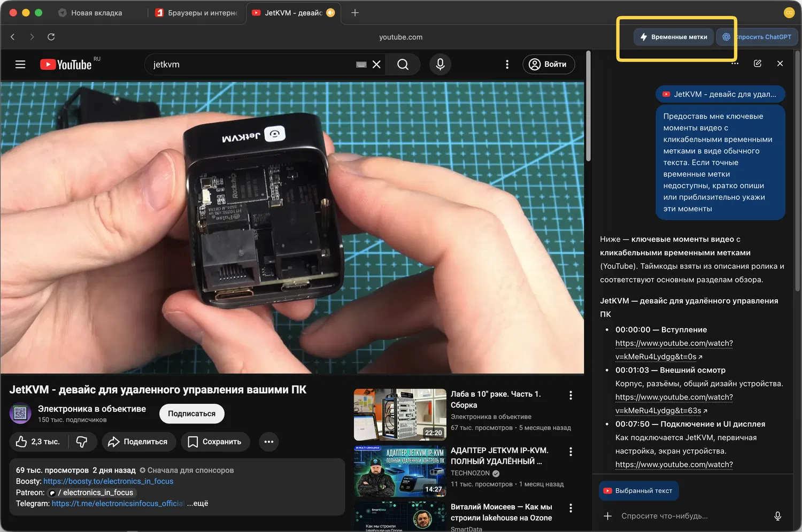The height and width of the screenshot is (532, 802).
Task: Open the ChatGPT sidebar more options menu
Action: pyautogui.click(x=735, y=64)
